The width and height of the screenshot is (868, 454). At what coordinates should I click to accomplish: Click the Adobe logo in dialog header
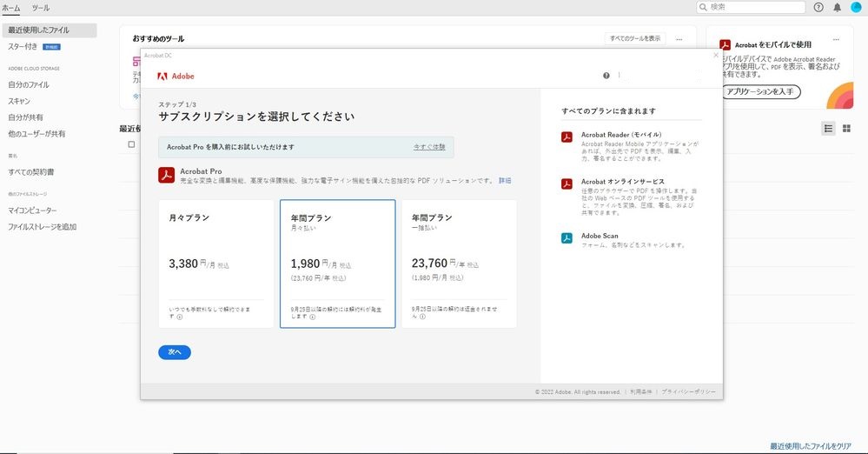(176, 77)
